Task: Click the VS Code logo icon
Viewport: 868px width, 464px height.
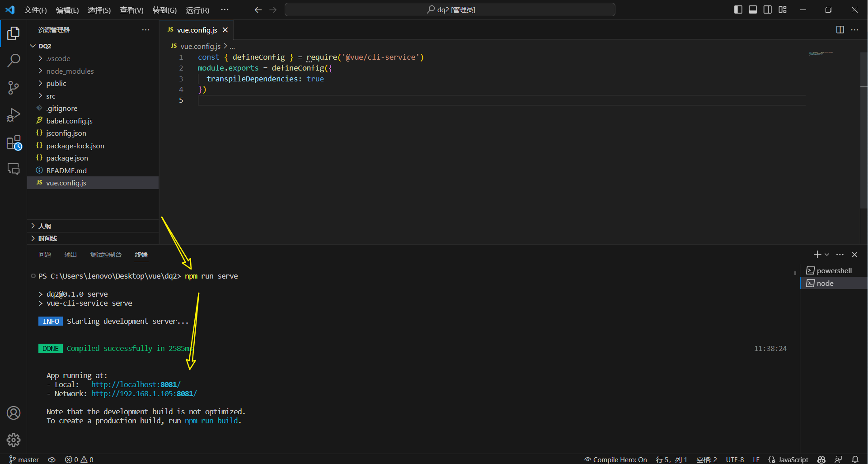Action: pyautogui.click(x=10, y=9)
